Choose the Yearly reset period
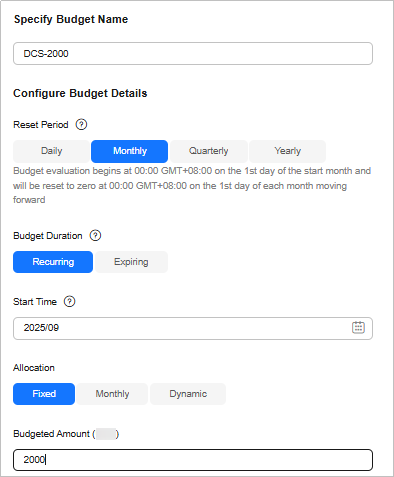 [x=287, y=151]
